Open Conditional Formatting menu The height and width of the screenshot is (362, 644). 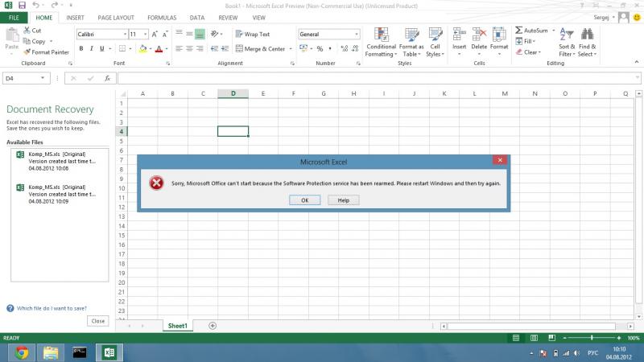coord(381,42)
